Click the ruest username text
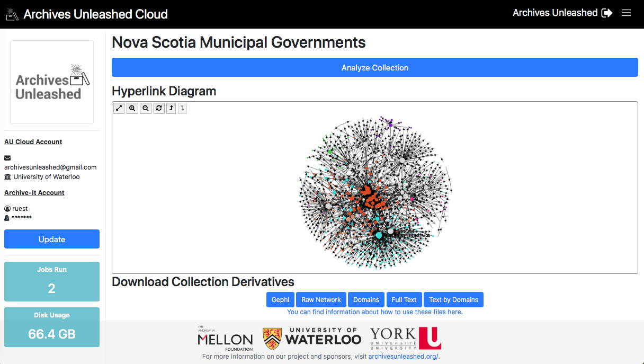This screenshot has height=364, width=644. click(x=20, y=209)
